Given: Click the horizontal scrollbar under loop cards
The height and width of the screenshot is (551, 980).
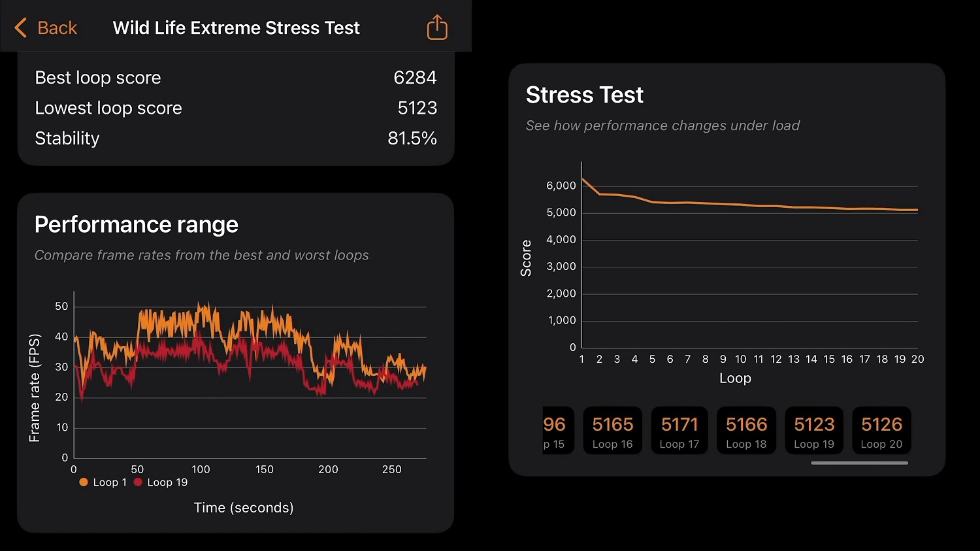Looking at the screenshot, I should tap(859, 463).
